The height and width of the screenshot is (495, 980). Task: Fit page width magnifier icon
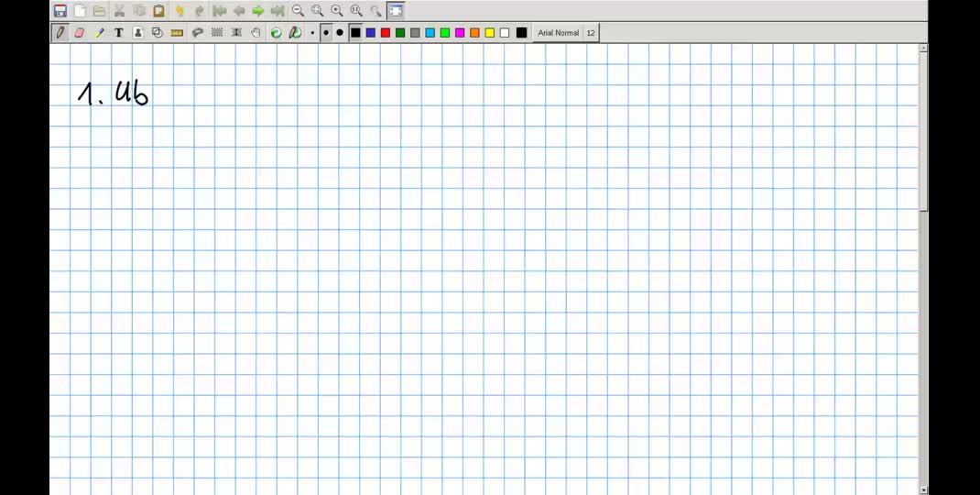coord(318,11)
